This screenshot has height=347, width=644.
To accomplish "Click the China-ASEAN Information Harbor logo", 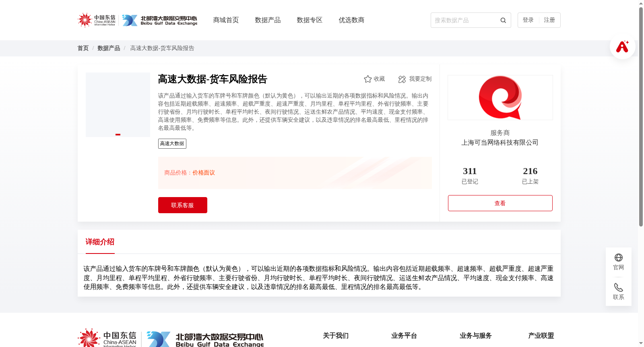I will coord(97,20).
